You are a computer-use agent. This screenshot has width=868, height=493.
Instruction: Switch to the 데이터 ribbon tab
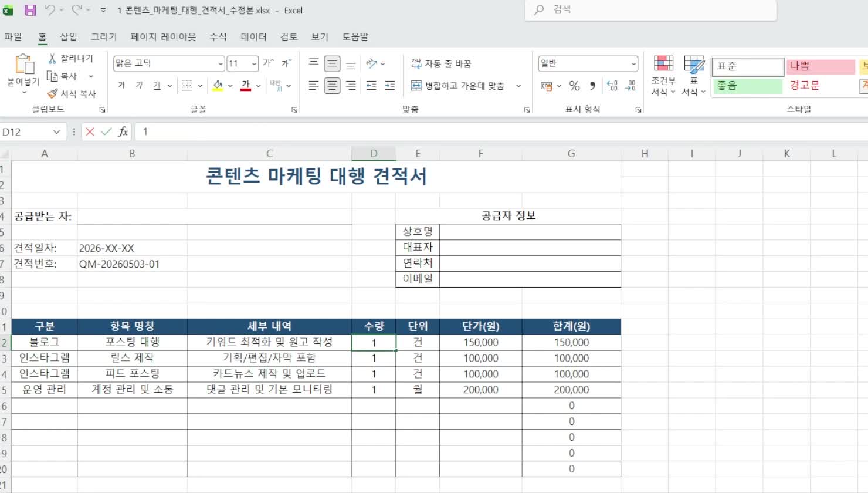[254, 36]
